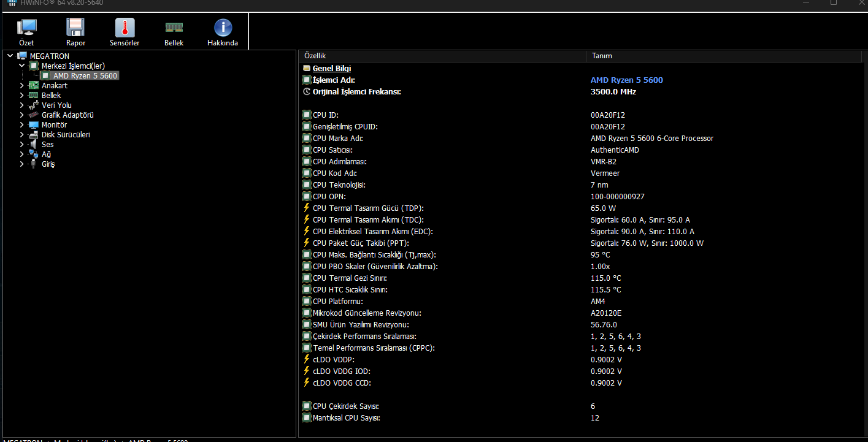Select the VMR-B2 stepping value
868x442 pixels.
(x=604, y=162)
